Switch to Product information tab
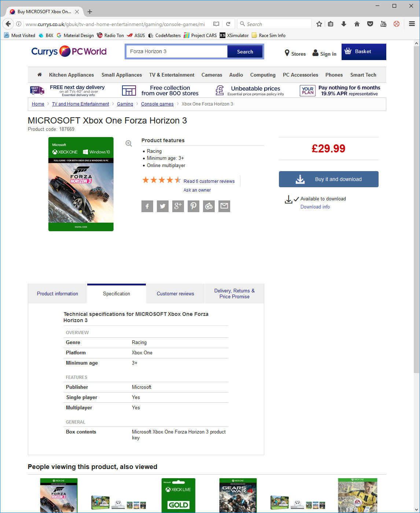The height and width of the screenshot is (513, 420). (58, 294)
